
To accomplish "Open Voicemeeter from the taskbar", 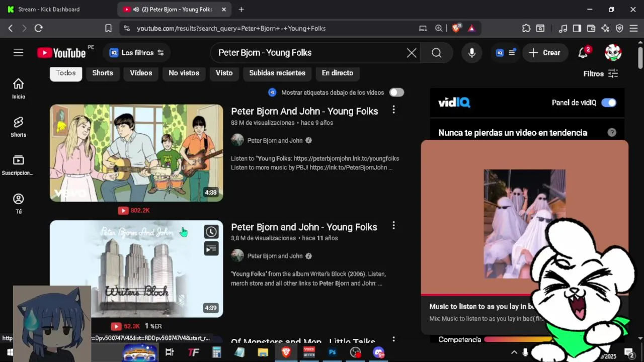I will (309, 352).
